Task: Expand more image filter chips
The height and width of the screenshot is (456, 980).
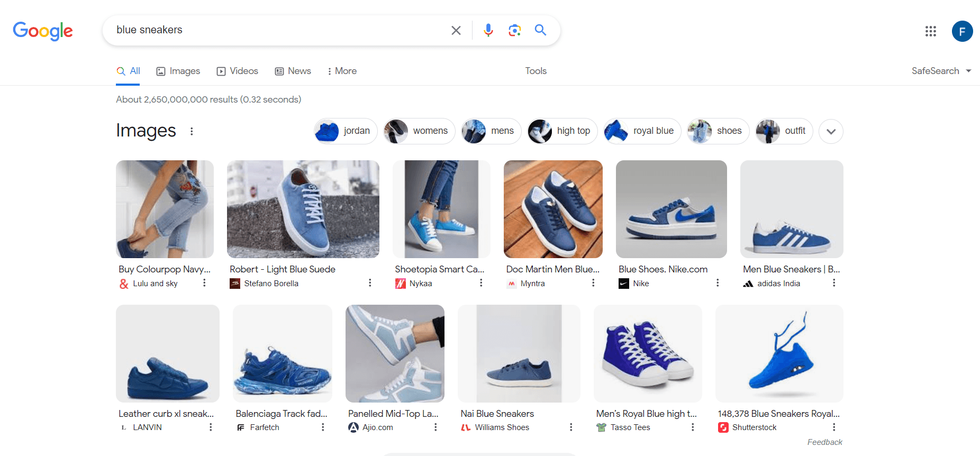Action: (x=830, y=131)
